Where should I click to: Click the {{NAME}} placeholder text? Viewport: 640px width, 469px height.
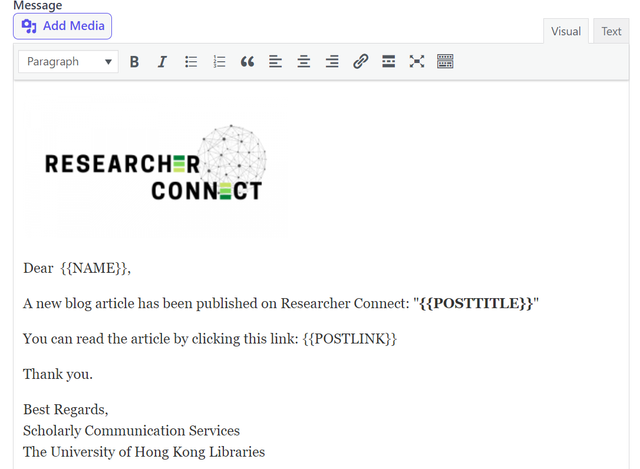(94, 268)
